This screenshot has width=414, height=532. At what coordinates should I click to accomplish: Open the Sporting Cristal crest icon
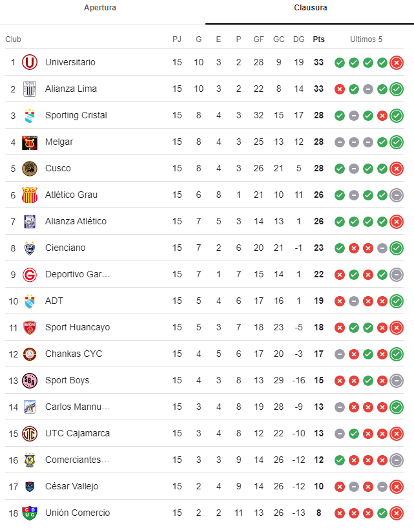(x=30, y=116)
